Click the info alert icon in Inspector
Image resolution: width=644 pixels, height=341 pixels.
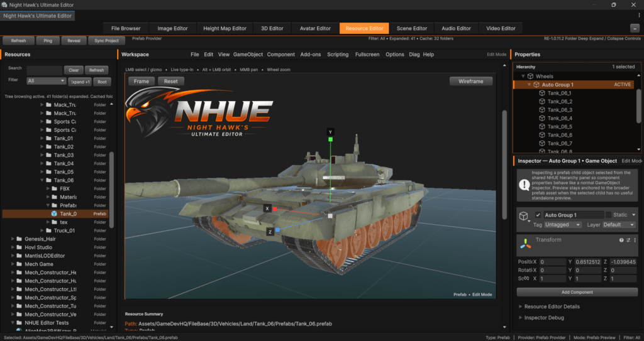tap(524, 185)
